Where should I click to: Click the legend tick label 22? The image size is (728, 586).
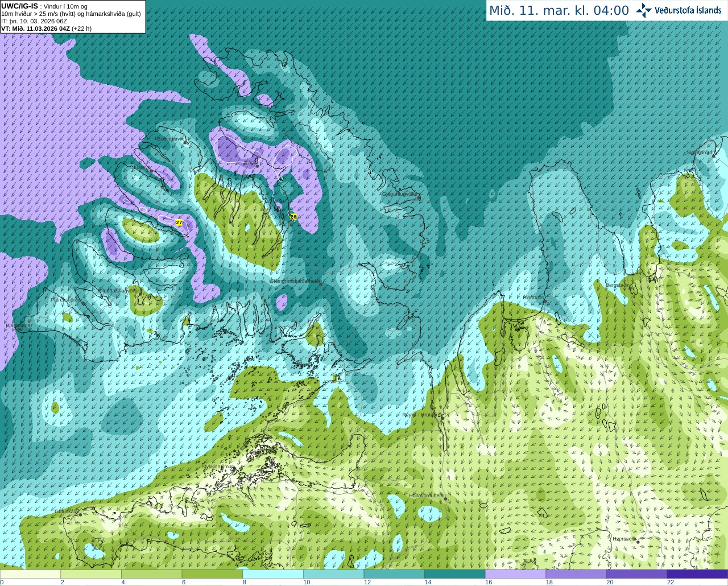(x=670, y=582)
